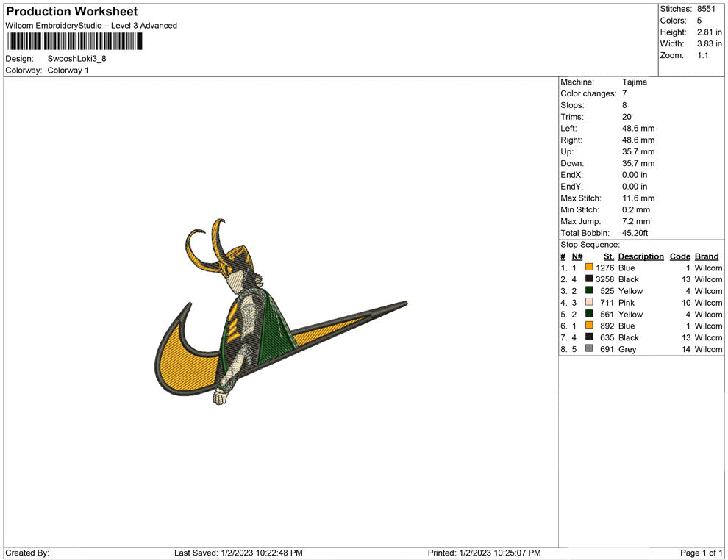Click the N# column header
The height and width of the screenshot is (560, 728).
(x=577, y=256)
